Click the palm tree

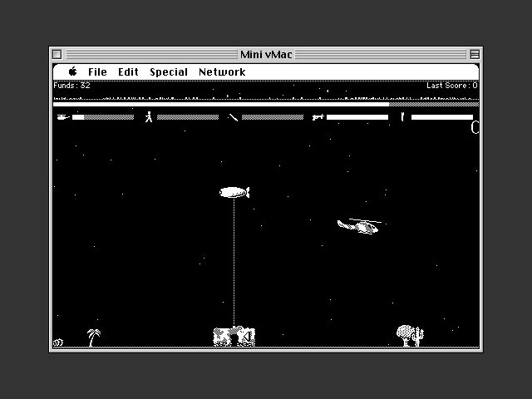[x=93, y=337]
